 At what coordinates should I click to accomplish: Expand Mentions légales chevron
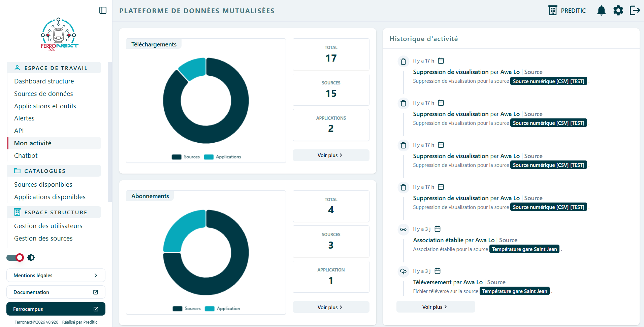[96, 275]
